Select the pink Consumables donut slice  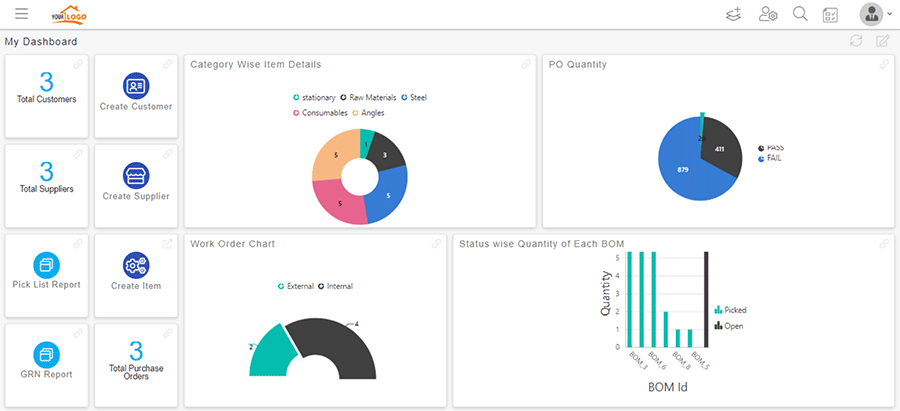pyautogui.click(x=339, y=203)
